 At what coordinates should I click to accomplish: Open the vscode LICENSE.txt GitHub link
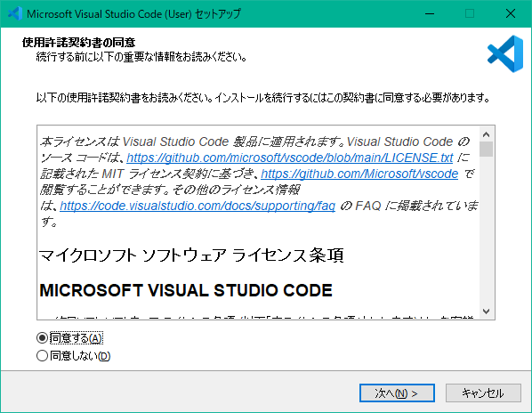290,158
